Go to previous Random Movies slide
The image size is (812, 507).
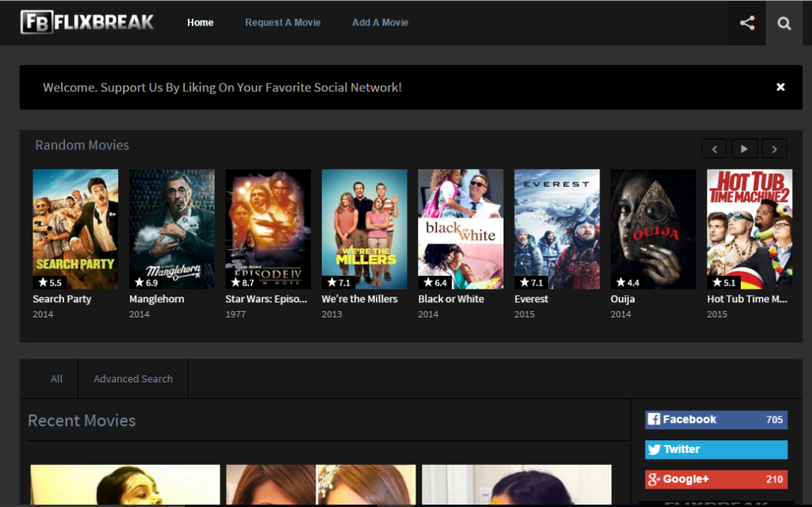pos(714,149)
